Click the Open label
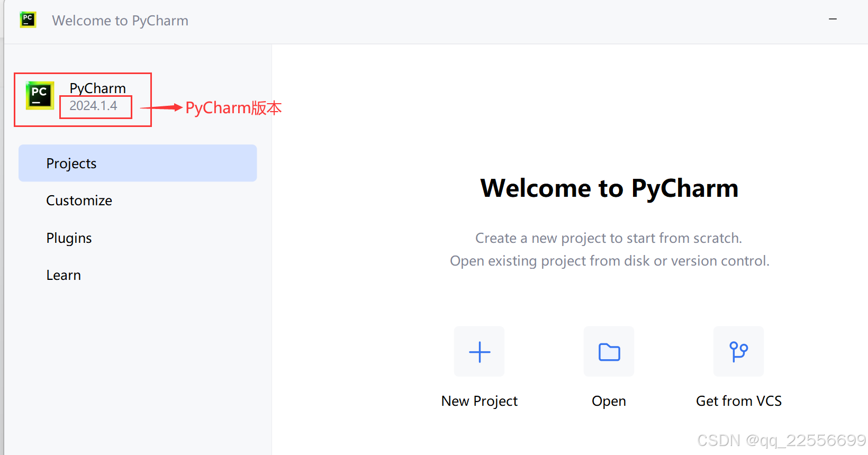The image size is (868, 455). point(609,401)
